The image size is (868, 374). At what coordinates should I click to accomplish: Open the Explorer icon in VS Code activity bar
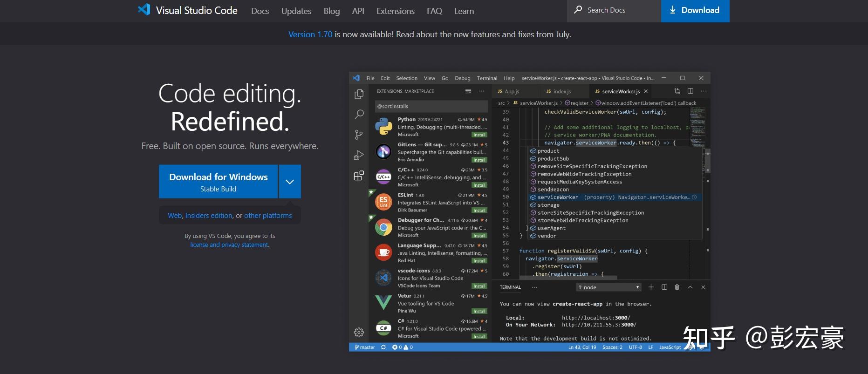coord(359,94)
